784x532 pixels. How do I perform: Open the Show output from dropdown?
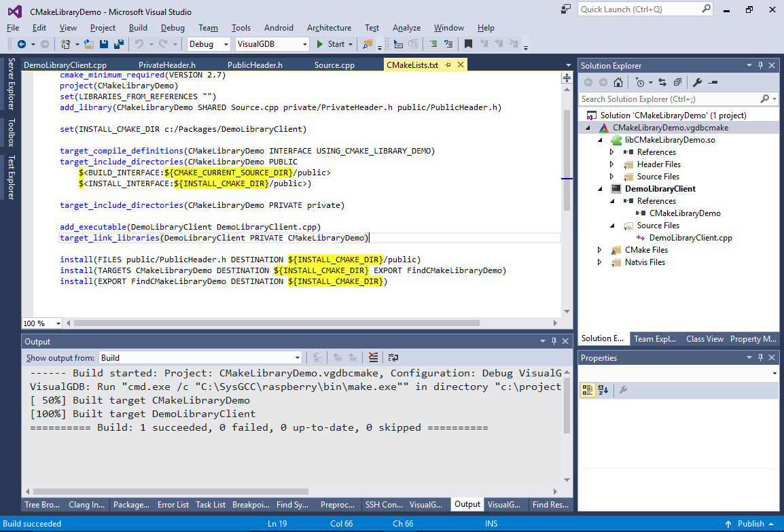[x=296, y=357]
